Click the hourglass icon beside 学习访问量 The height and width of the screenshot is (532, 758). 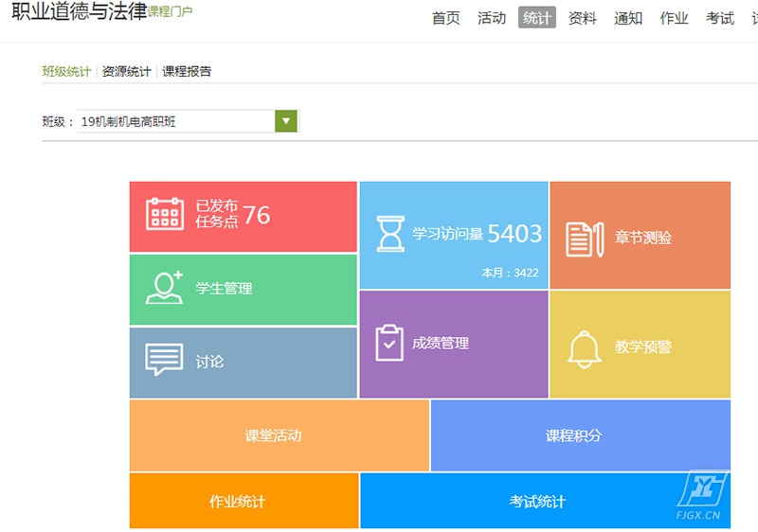pyautogui.click(x=390, y=234)
